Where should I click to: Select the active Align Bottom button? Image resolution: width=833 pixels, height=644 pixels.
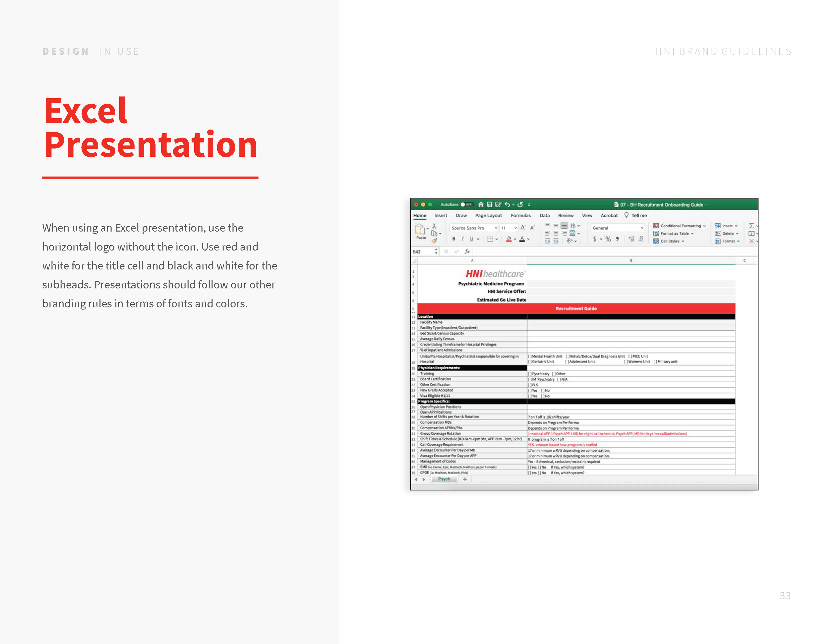click(564, 226)
